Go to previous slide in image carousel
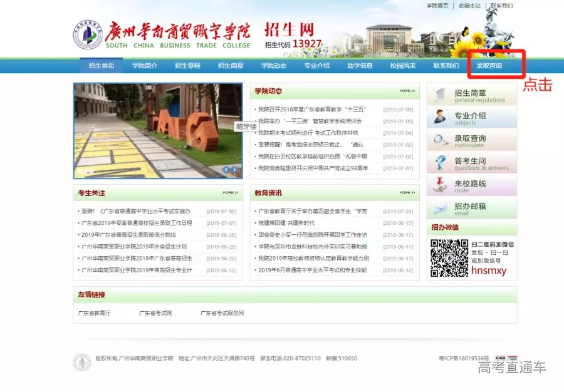 tap(226, 170)
